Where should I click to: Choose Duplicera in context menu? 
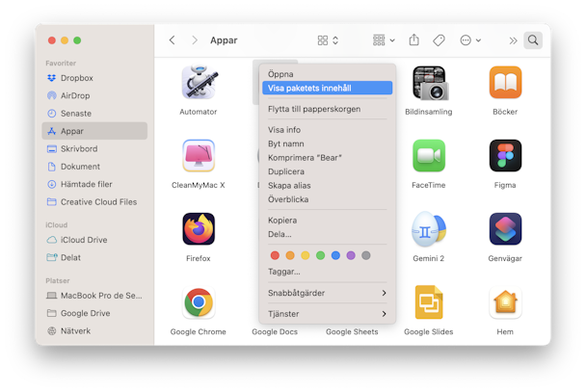click(x=327, y=171)
